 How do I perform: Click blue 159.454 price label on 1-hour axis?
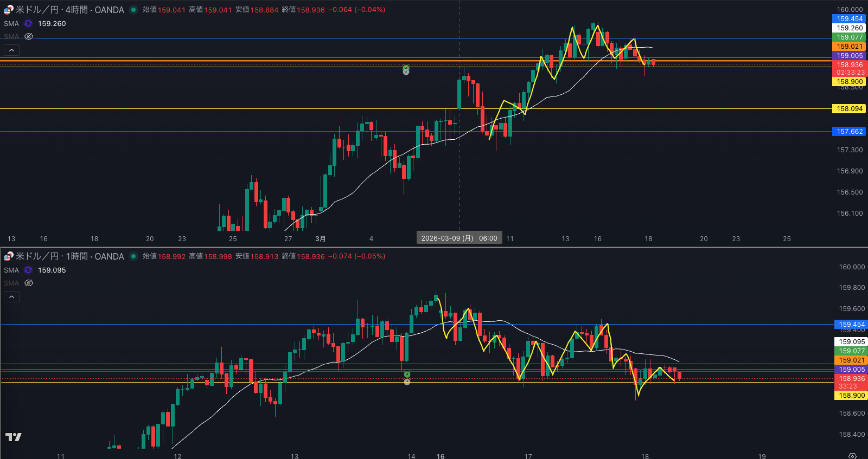coord(851,325)
